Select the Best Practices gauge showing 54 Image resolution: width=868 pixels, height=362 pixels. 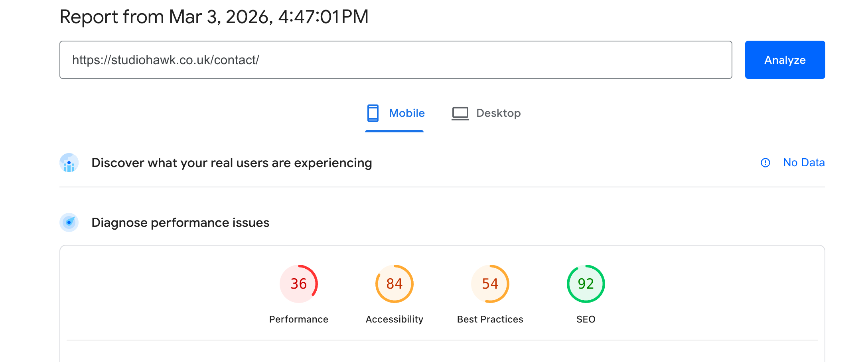click(x=490, y=284)
